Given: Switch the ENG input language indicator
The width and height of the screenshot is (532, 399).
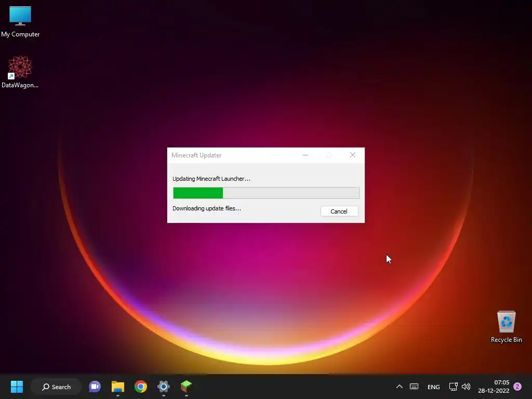Looking at the screenshot, I should coord(434,387).
